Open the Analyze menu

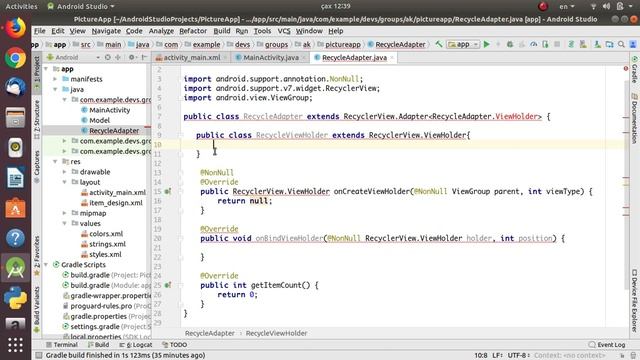click(161, 31)
